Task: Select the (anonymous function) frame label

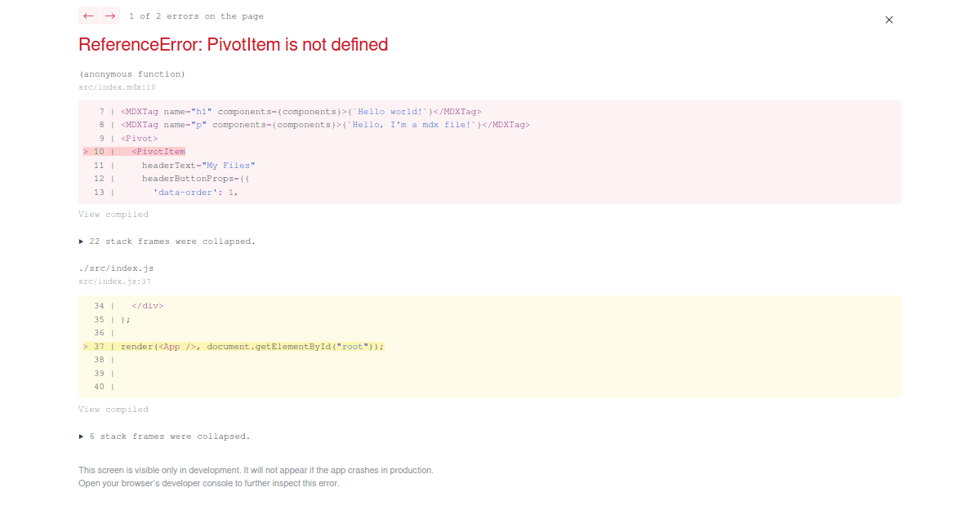Action: pyautogui.click(x=131, y=73)
